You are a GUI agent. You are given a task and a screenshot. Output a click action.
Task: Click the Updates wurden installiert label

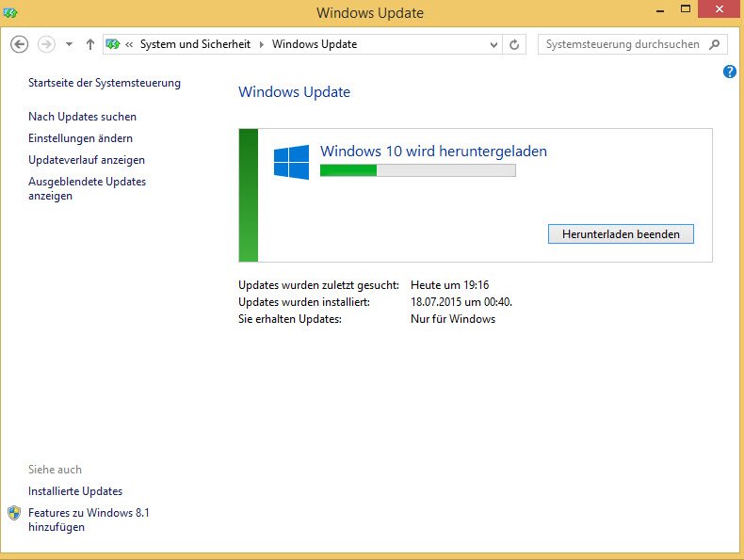[x=304, y=302]
